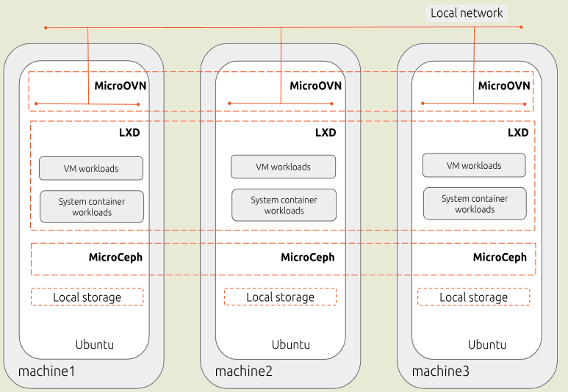The height and width of the screenshot is (392, 568).
Task: Click VM workloads box in machine2
Action: pos(283,167)
